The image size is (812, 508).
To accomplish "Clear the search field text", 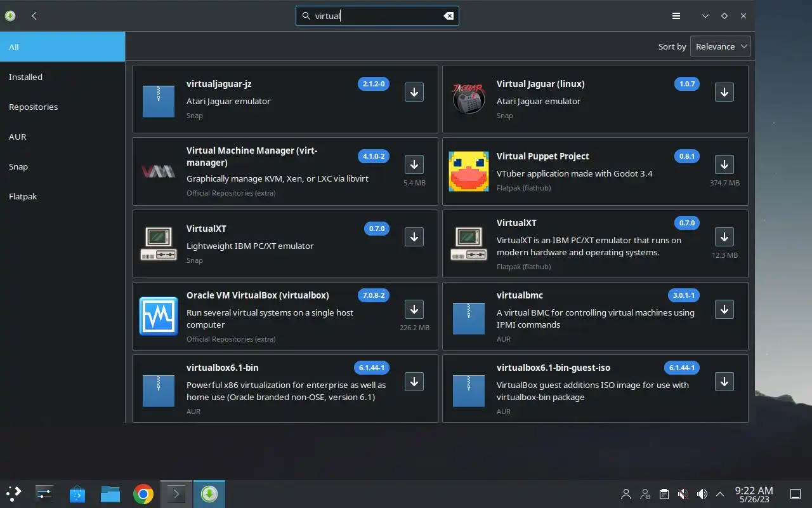I will pos(449,16).
